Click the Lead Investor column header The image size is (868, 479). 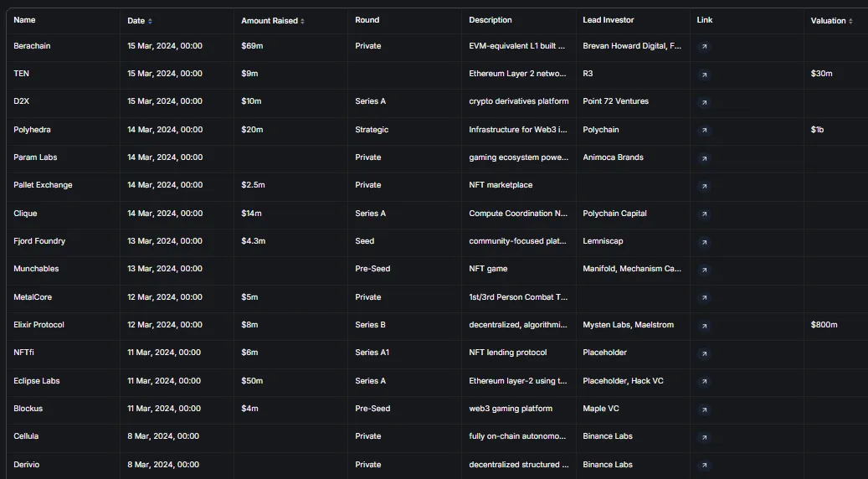click(608, 20)
